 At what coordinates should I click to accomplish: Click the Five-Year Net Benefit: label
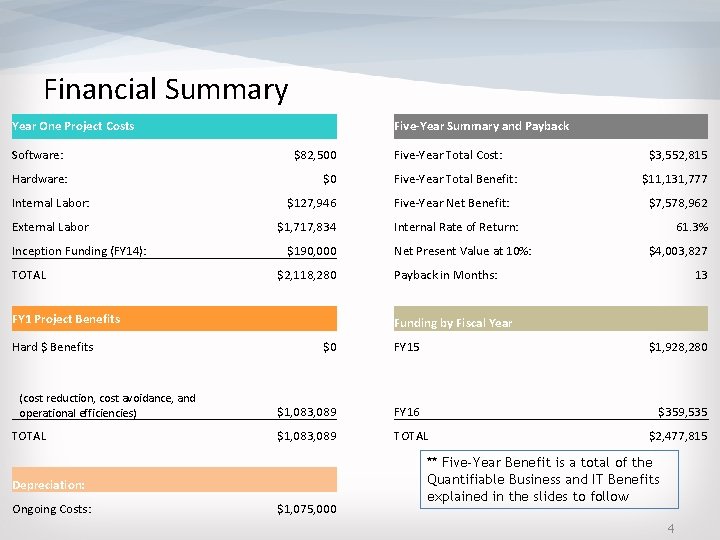pyautogui.click(x=452, y=203)
